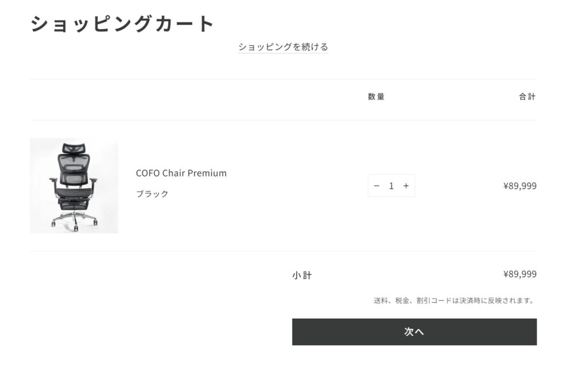Select the ブラック variant label
Viewport: 588px width, 367px height.
click(151, 194)
